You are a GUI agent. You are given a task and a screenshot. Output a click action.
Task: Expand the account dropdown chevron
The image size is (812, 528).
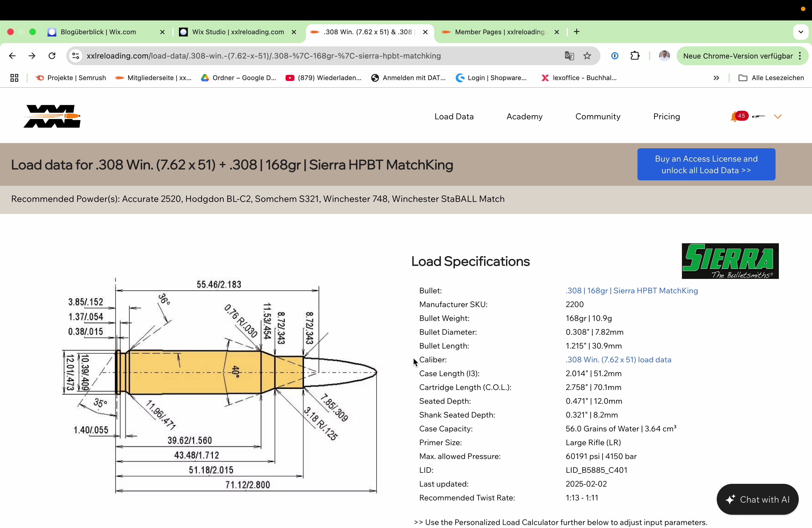click(x=777, y=117)
